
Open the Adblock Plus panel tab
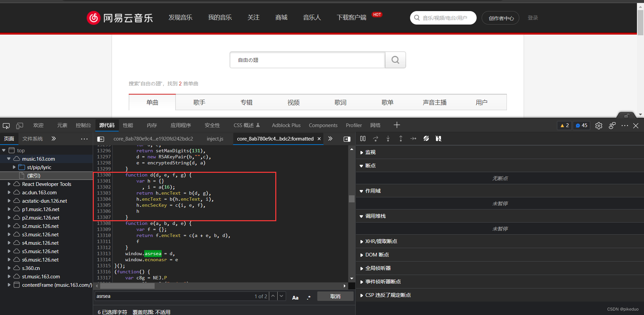[286, 125]
